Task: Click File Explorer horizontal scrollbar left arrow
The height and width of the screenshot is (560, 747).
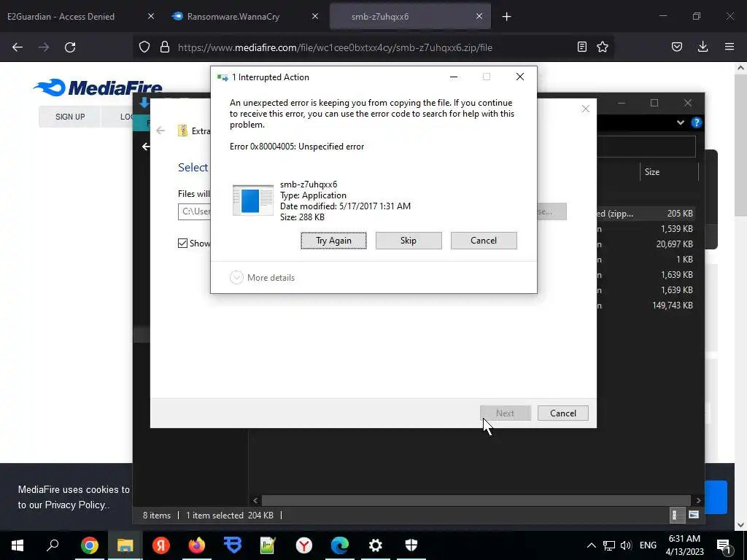Action: [x=255, y=500]
